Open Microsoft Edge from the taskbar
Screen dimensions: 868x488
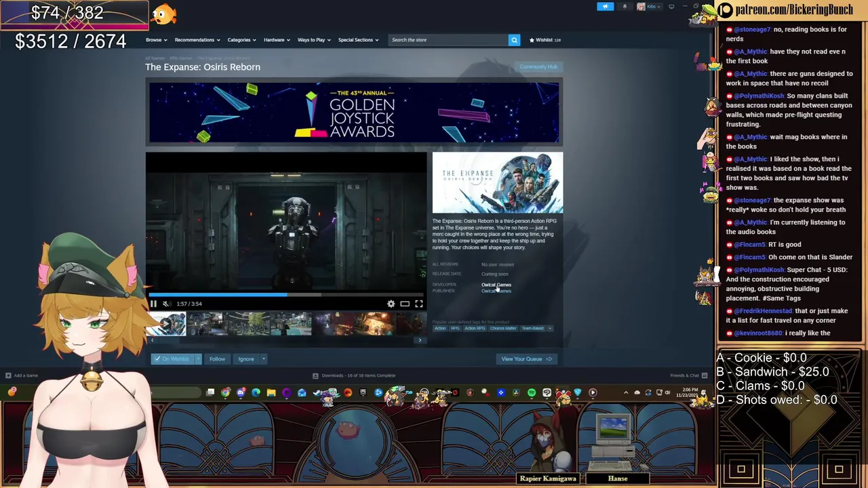click(256, 392)
